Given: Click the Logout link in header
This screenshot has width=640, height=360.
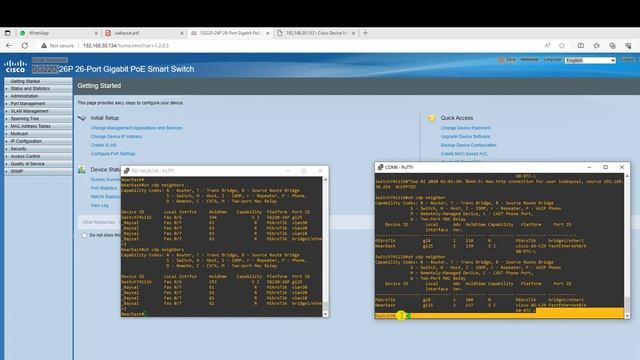Looking at the screenshot, I should [x=627, y=60].
